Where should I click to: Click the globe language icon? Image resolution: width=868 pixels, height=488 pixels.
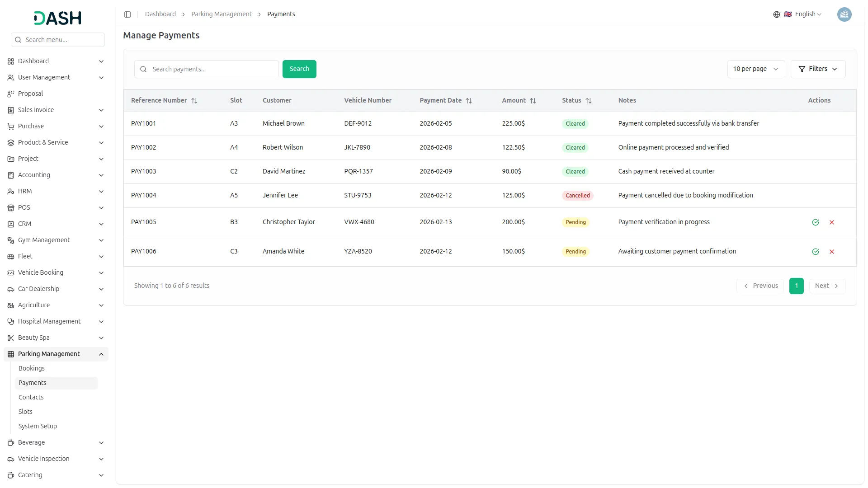pyautogui.click(x=777, y=14)
